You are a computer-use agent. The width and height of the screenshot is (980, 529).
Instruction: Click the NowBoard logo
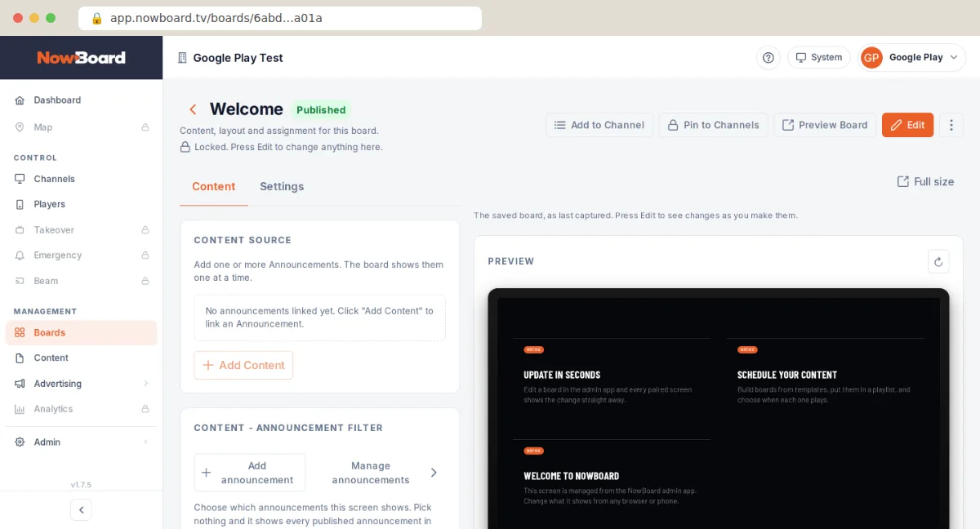click(81, 57)
